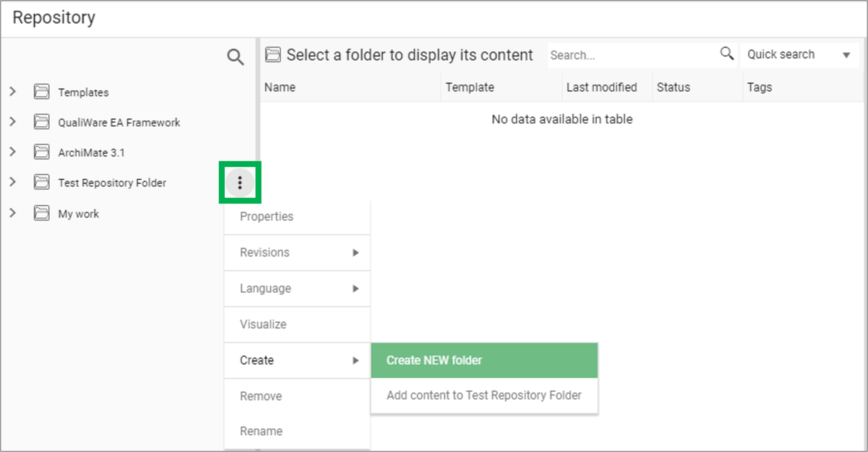
Task: Sort the table by Last modified column
Action: [x=601, y=87]
